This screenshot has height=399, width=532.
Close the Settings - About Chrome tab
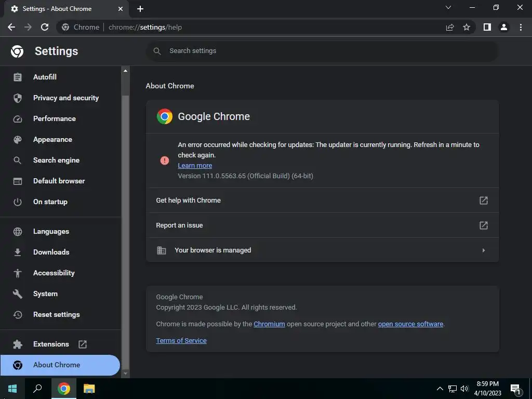point(121,9)
